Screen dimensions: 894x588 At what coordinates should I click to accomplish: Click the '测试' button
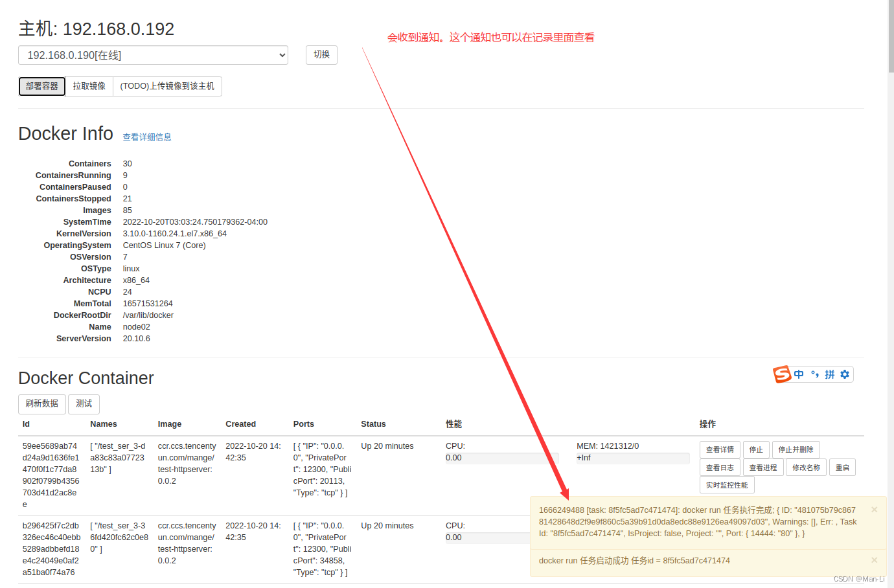(x=84, y=403)
